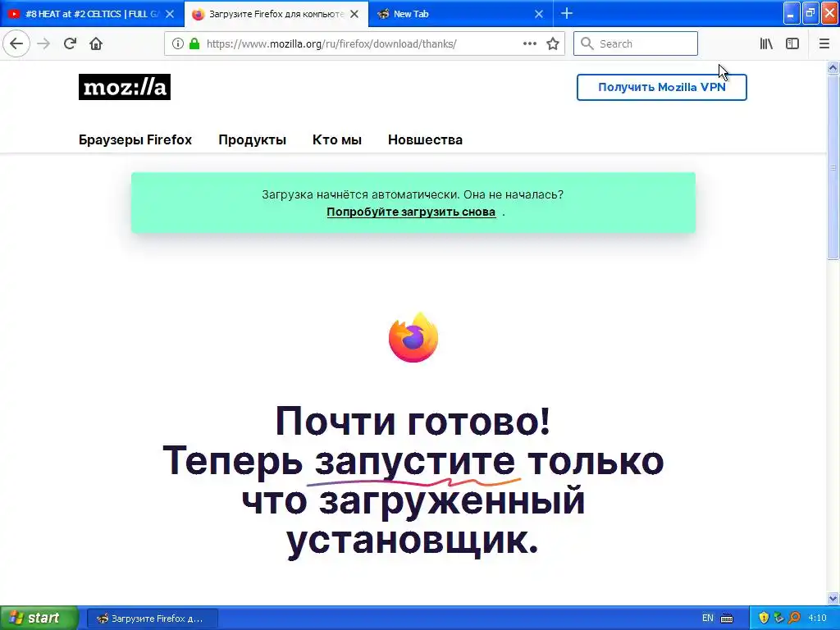This screenshot has height=630, width=840.
Task: Click the scrollbar up arrow
Action: pos(833,67)
